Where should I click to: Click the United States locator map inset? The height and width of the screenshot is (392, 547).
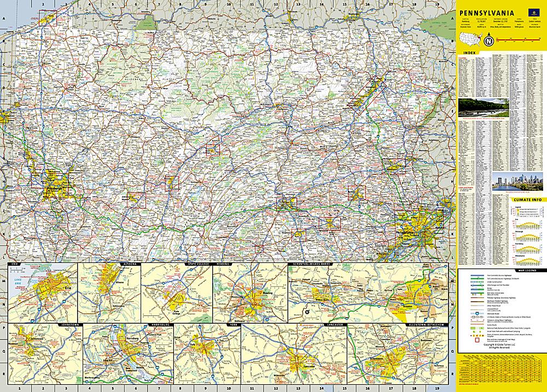(x=471, y=39)
